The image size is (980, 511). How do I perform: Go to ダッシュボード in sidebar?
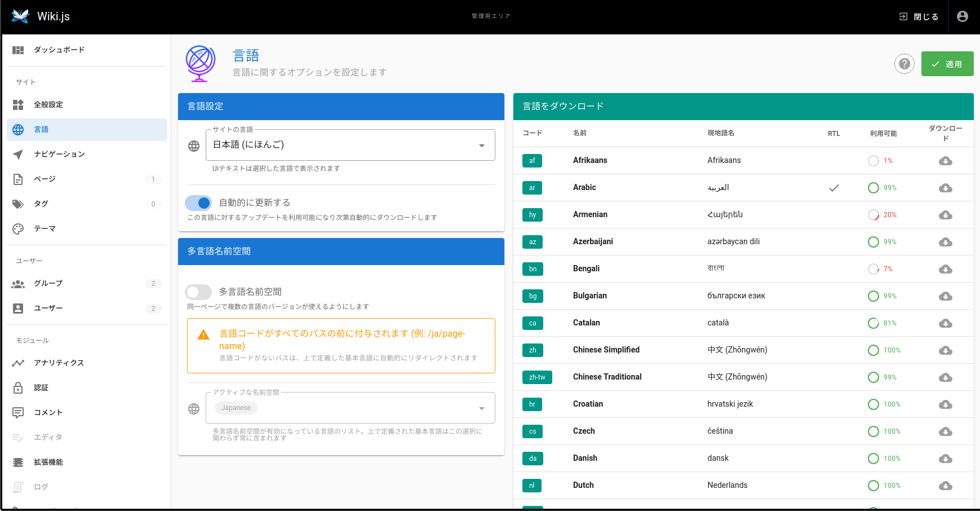(x=59, y=50)
